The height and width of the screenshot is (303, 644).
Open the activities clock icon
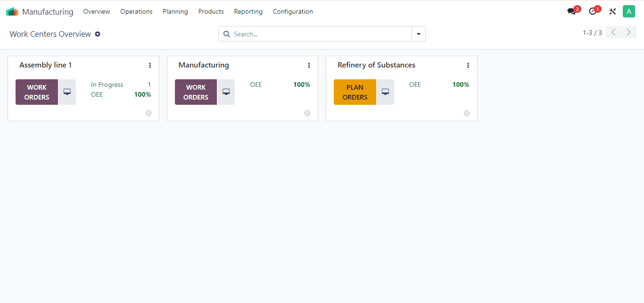[593, 12]
